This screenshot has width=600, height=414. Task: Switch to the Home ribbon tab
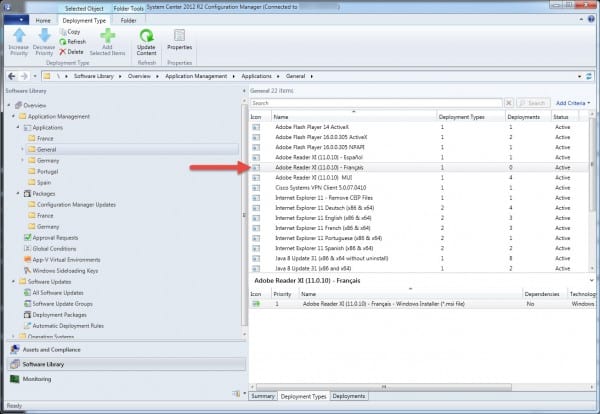point(43,19)
